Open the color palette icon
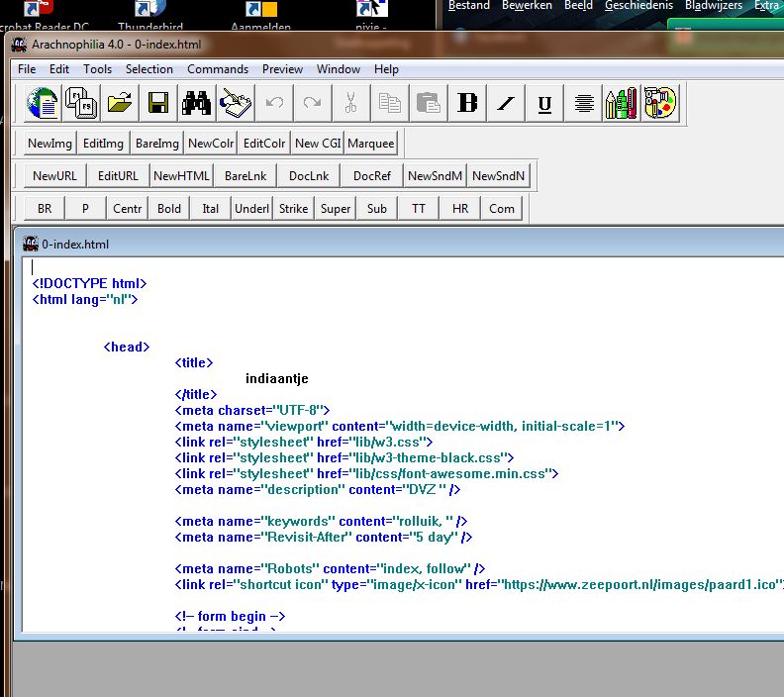 pyautogui.click(x=660, y=103)
